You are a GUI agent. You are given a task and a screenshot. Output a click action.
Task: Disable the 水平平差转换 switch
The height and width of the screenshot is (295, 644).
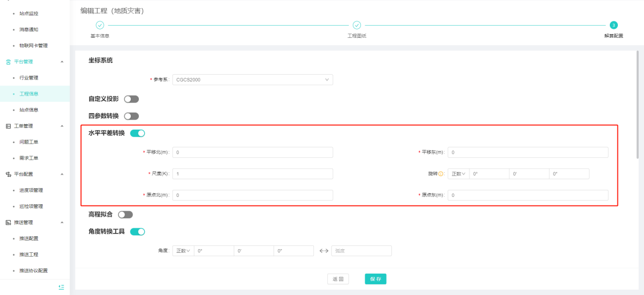[x=138, y=133]
